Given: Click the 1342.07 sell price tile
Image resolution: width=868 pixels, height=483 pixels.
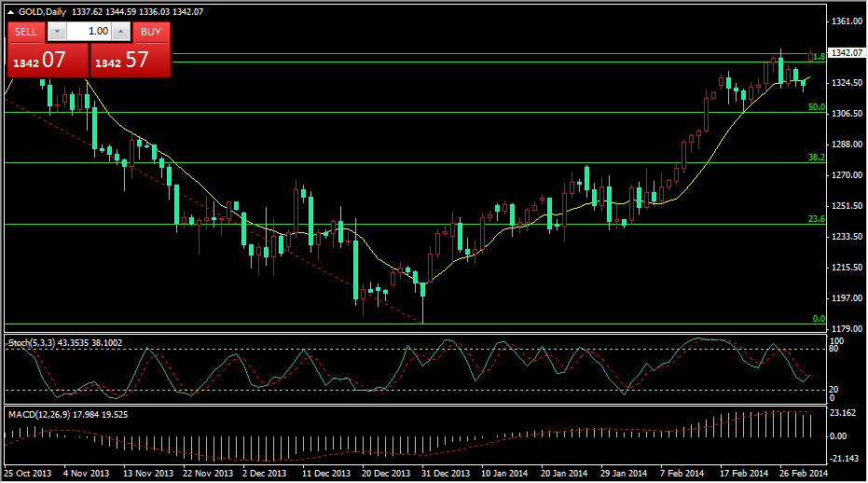Looking at the screenshot, I should point(46,61).
